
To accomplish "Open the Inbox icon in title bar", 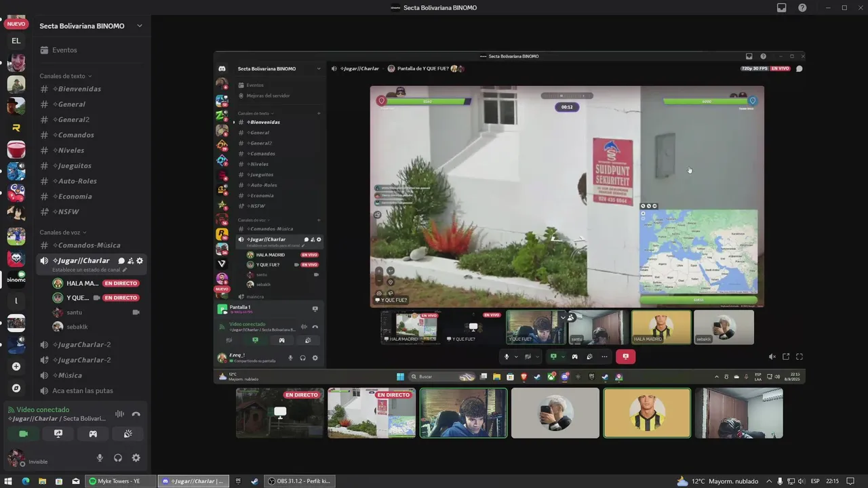I will point(781,7).
